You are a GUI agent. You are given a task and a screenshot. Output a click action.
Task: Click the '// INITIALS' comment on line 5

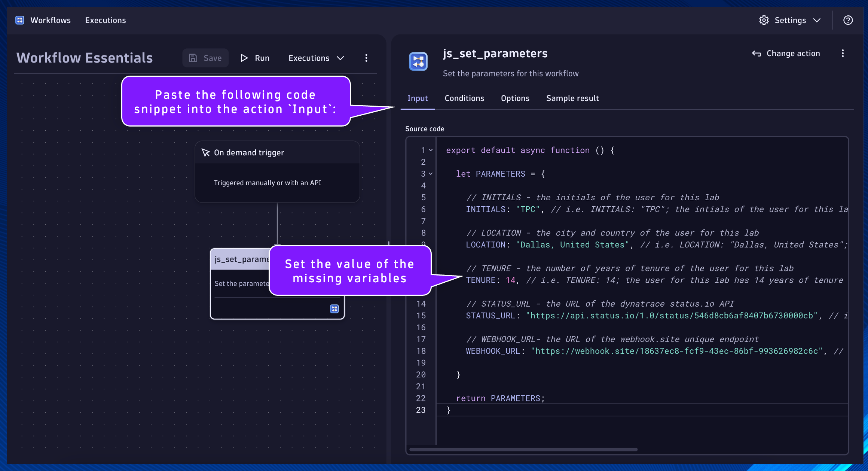[x=593, y=197]
